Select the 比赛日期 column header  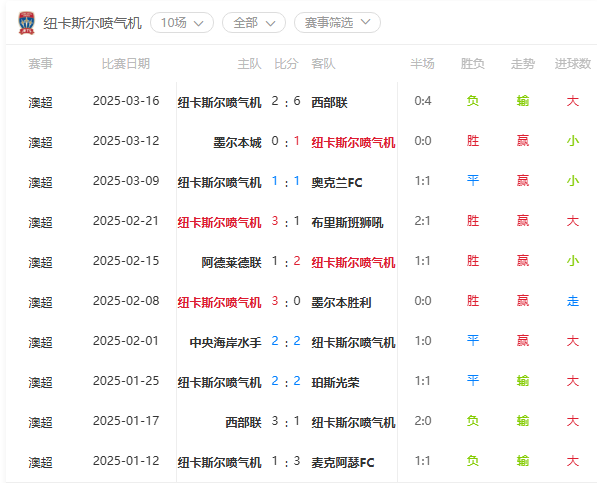point(126,64)
